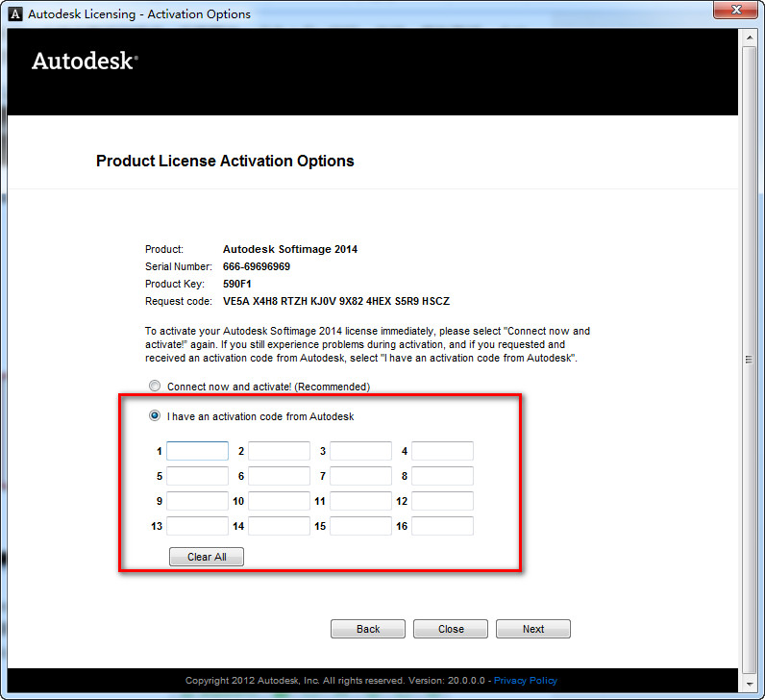Focus activation code field 10
Image resolution: width=765 pixels, height=700 pixels.
[279, 501]
